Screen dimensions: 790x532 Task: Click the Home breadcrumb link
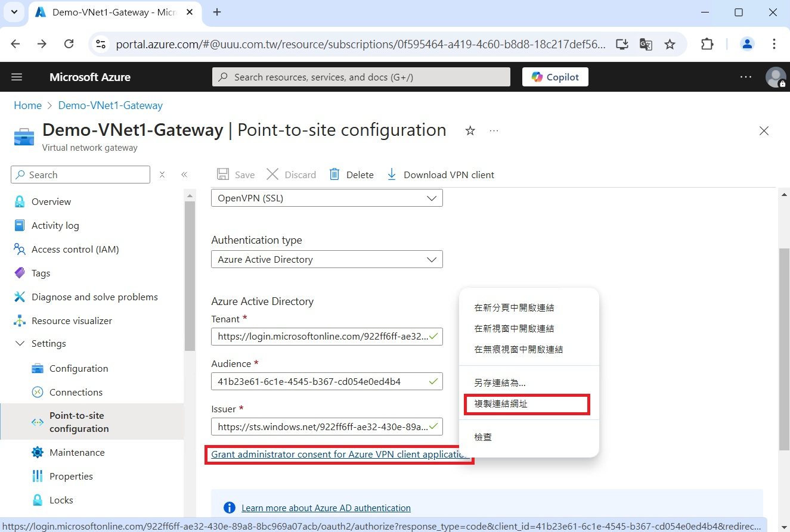pos(27,105)
